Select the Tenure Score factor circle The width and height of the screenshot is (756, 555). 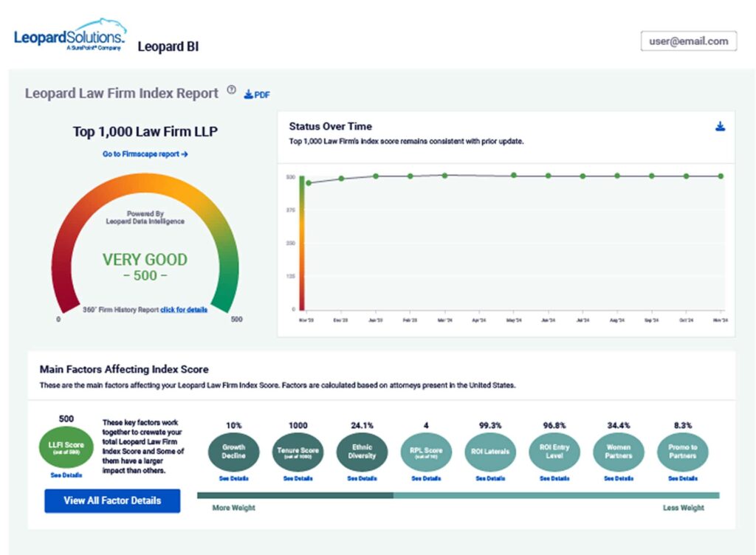point(298,452)
